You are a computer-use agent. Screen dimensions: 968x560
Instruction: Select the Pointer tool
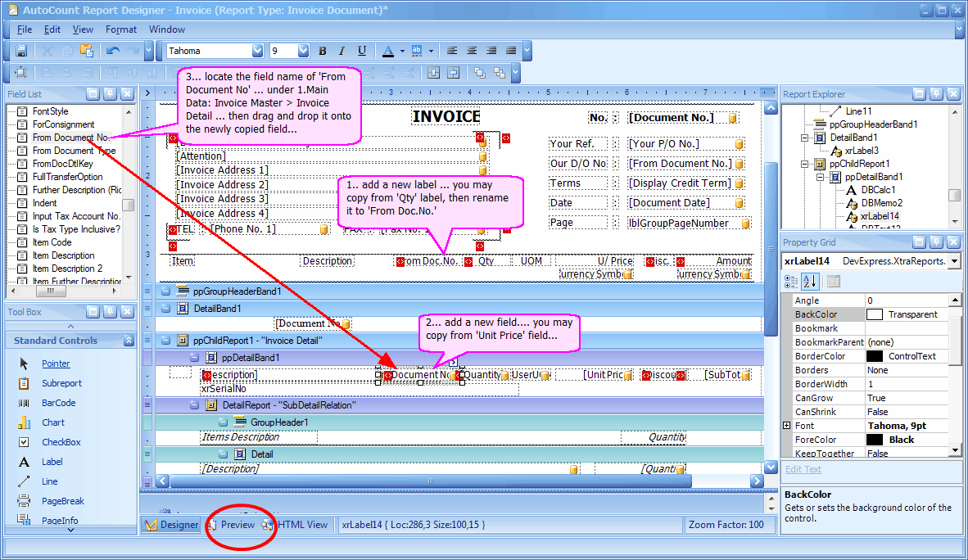56,364
